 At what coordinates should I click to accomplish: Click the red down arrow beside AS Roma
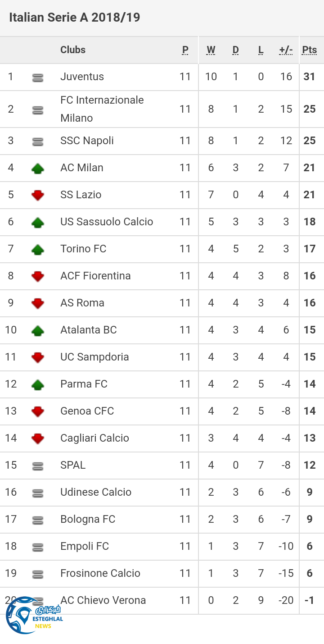click(38, 303)
